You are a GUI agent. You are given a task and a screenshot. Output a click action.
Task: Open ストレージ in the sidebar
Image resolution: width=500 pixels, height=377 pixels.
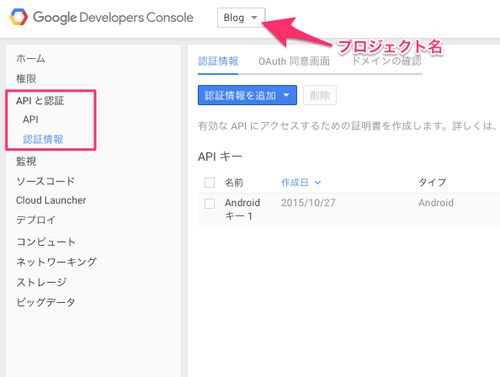pos(41,282)
